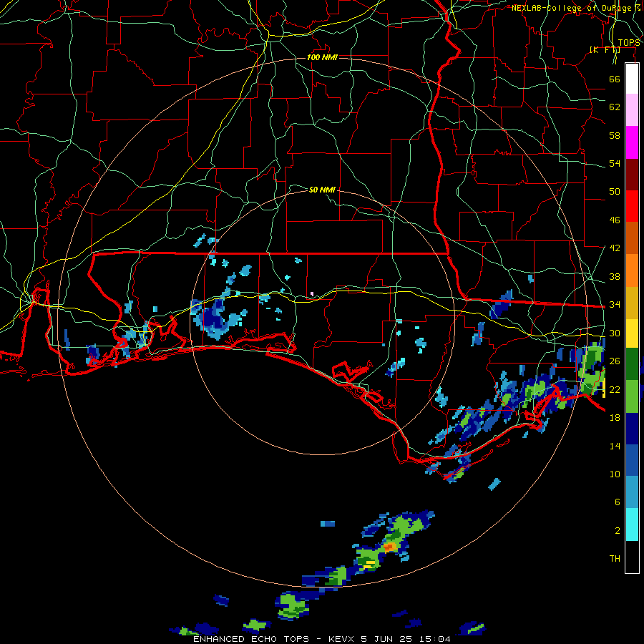Click the legend value "18"

point(615,418)
